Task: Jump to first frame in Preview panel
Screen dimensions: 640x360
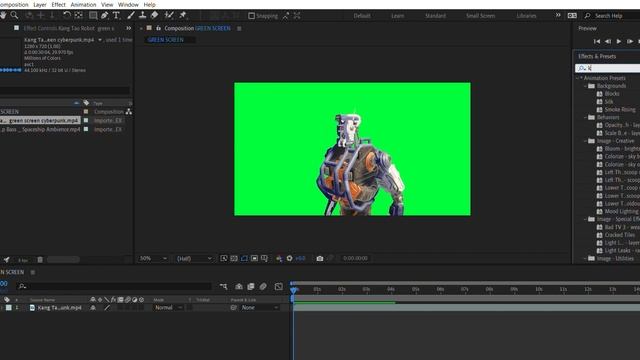Action: point(597,41)
